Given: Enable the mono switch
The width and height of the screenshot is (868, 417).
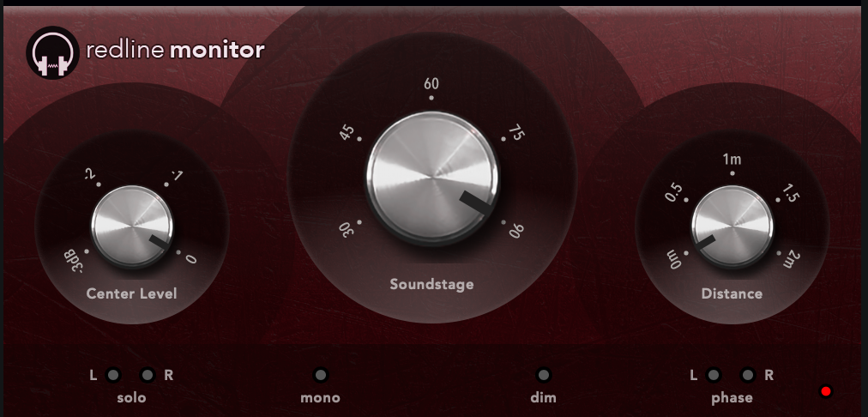Looking at the screenshot, I should [x=321, y=375].
